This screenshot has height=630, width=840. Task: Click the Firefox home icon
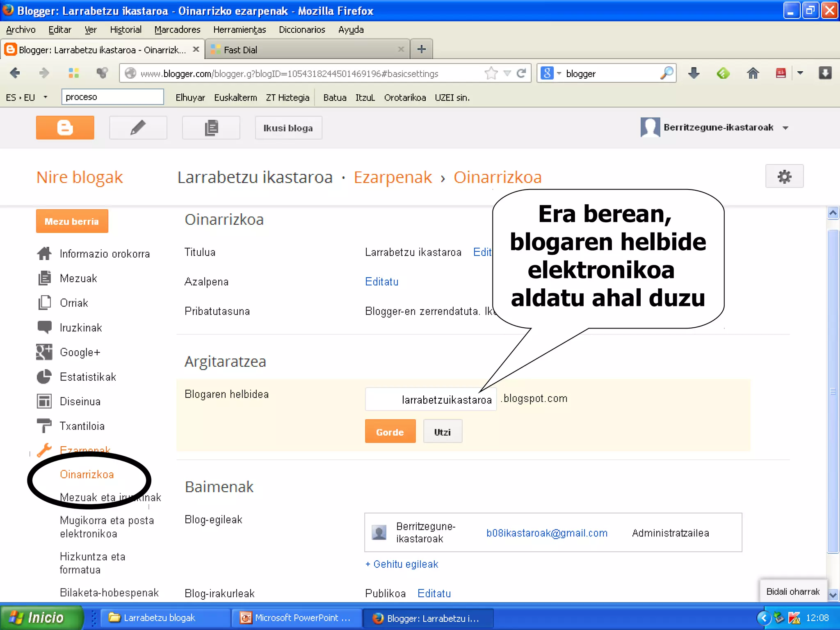tap(753, 73)
